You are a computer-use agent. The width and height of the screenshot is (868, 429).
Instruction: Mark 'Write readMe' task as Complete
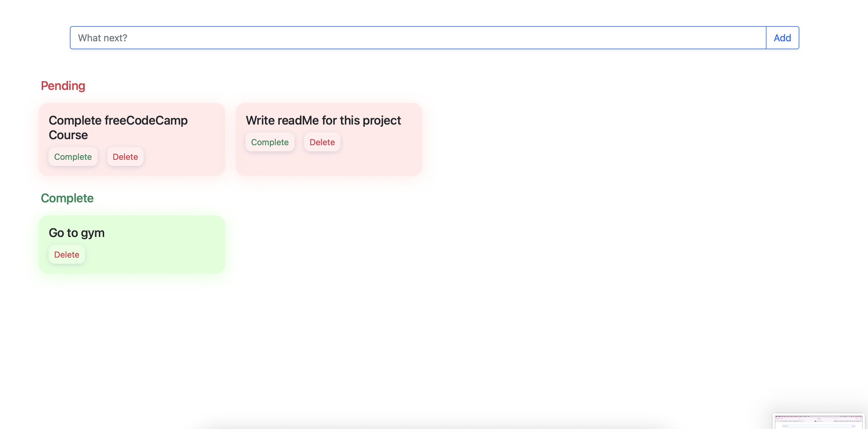click(x=270, y=142)
